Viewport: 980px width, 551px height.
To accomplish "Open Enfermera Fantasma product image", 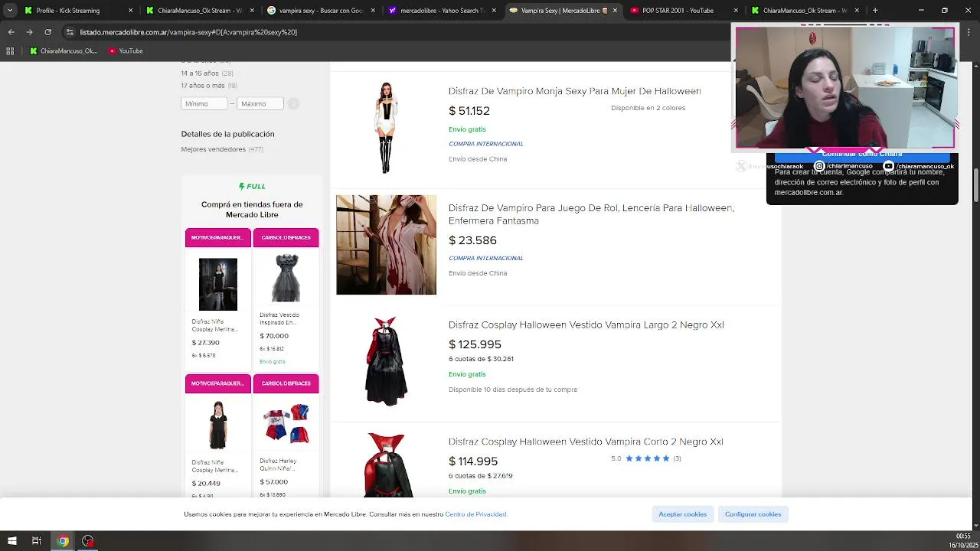I will (x=386, y=245).
